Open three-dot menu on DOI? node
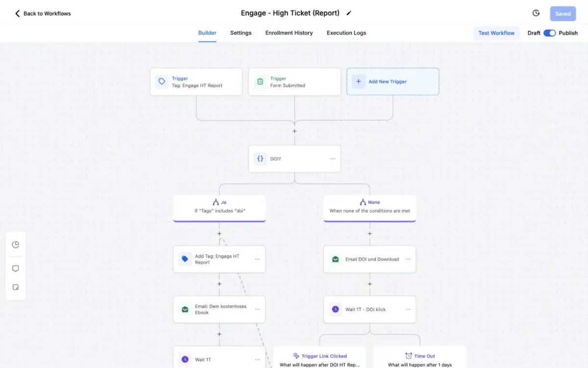The height and width of the screenshot is (368, 588). [x=333, y=159]
